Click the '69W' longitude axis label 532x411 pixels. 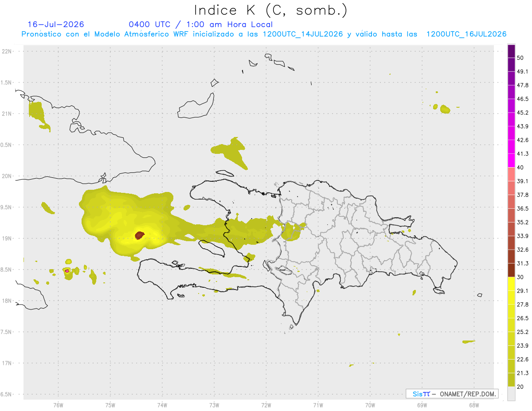(422, 405)
